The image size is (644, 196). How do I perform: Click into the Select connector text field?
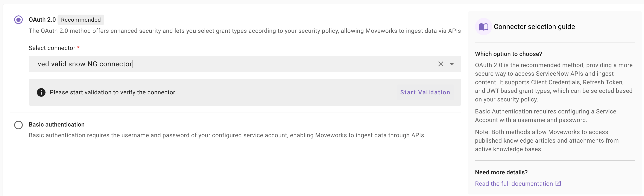click(x=225, y=64)
